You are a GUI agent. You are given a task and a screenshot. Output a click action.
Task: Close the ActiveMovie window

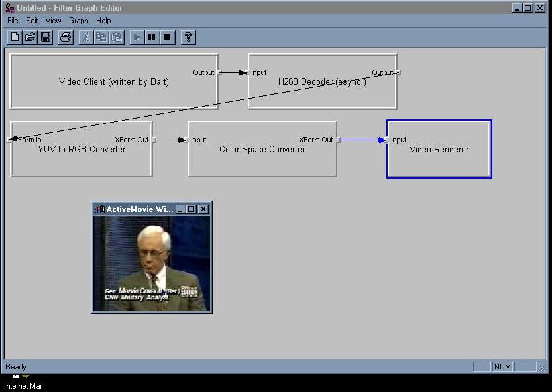(x=203, y=209)
